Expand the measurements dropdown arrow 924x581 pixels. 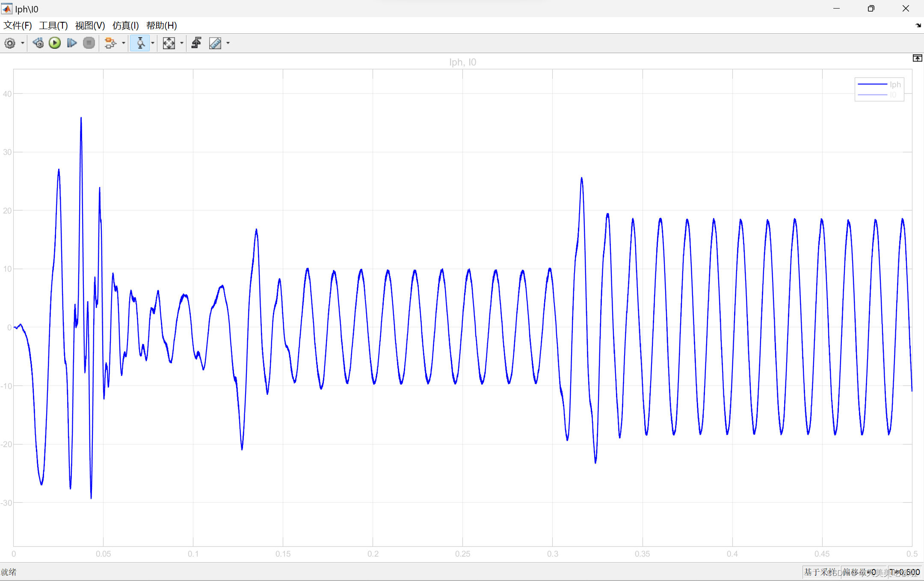point(228,43)
